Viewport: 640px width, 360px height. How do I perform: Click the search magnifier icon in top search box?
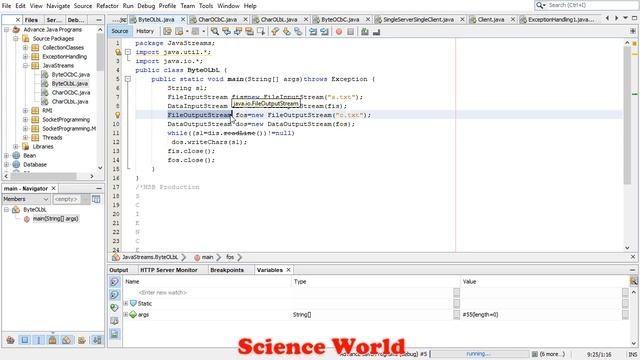540,5
